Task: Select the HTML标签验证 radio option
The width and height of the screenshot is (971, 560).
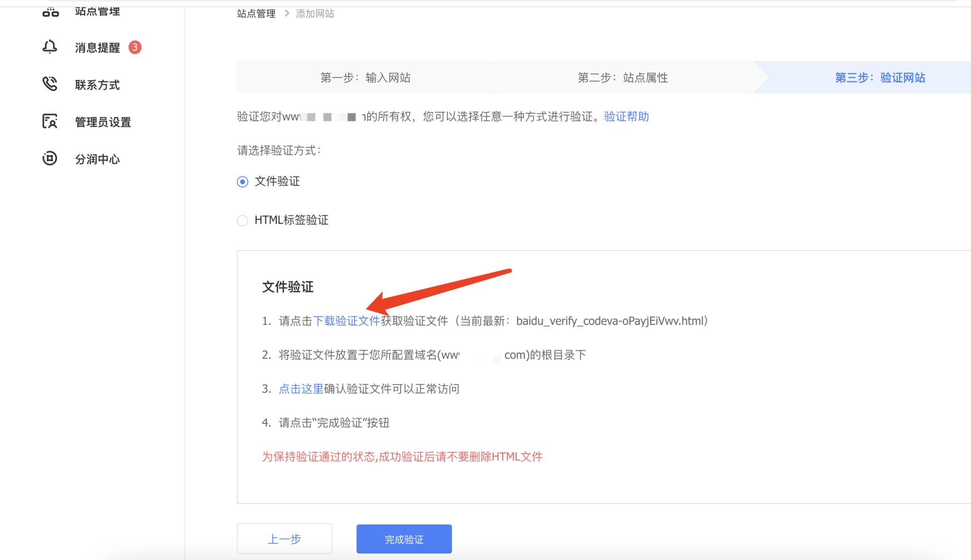Action: (242, 220)
